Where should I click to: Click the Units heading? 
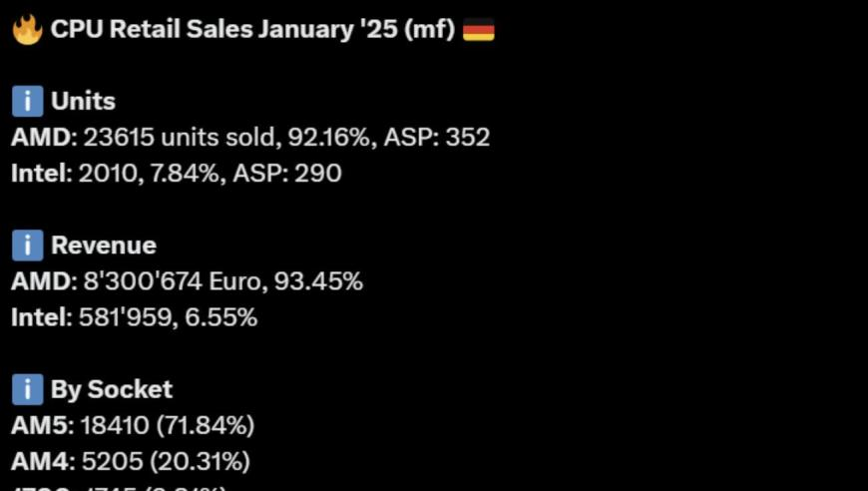83,102
